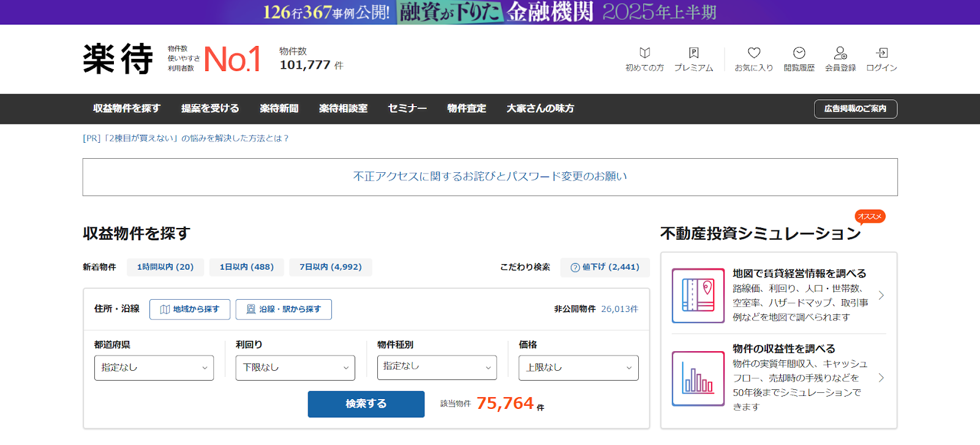Click the 広告掲載のご案内 button

click(856, 109)
